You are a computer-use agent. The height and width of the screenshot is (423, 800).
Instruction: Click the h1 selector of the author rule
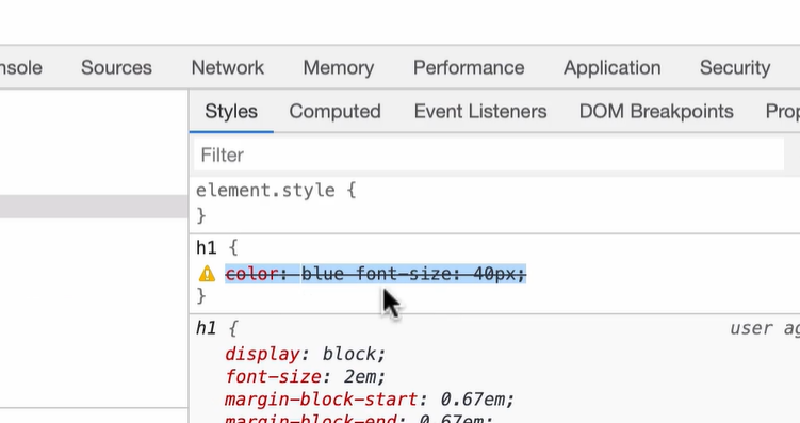pyautogui.click(x=206, y=248)
